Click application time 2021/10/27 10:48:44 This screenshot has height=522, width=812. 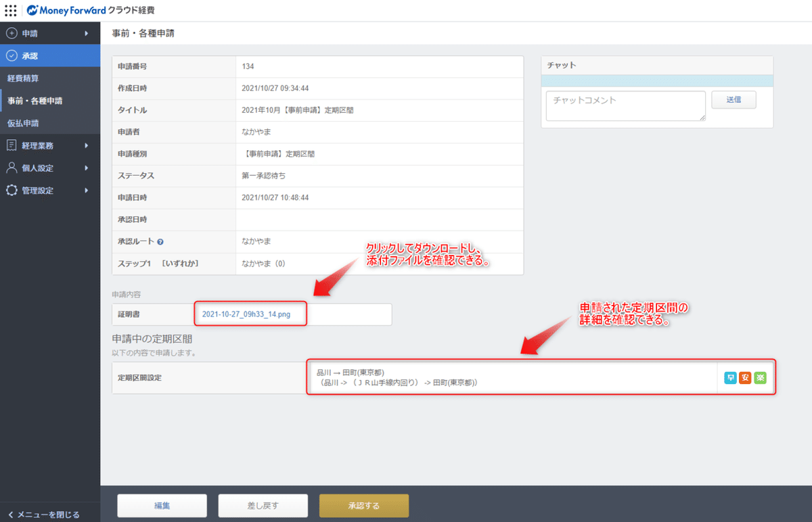coord(275,197)
